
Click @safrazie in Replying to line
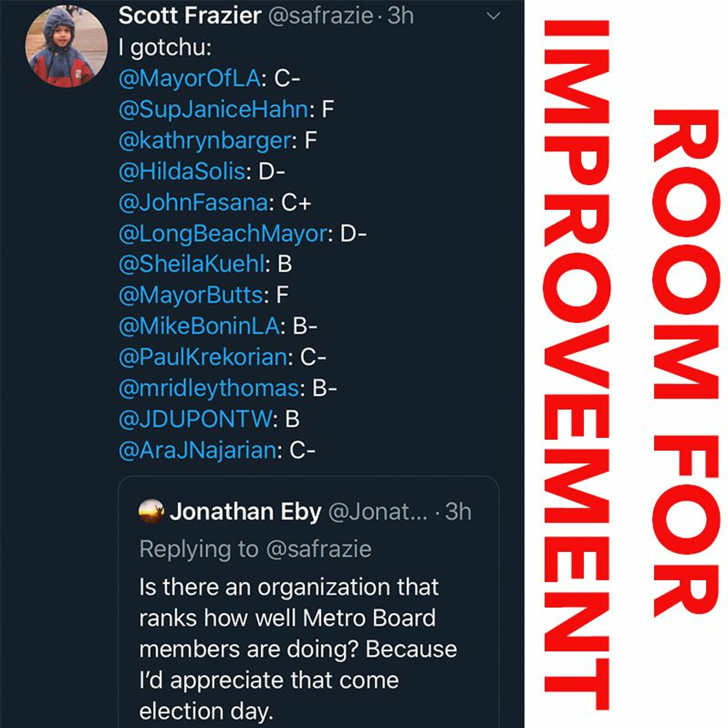click(319, 549)
